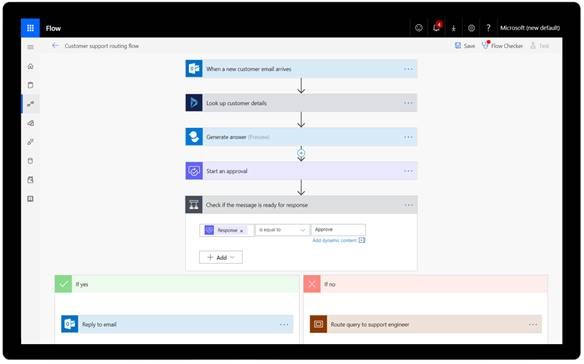This screenshot has height=364, width=584.
Task: Click icon on Route query to support engineer
Action: click(318, 324)
